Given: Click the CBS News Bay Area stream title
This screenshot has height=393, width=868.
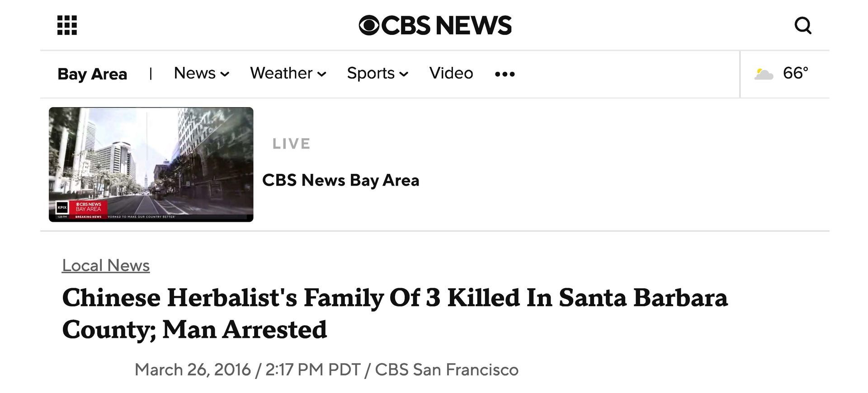Looking at the screenshot, I should (x=340, y=180).
